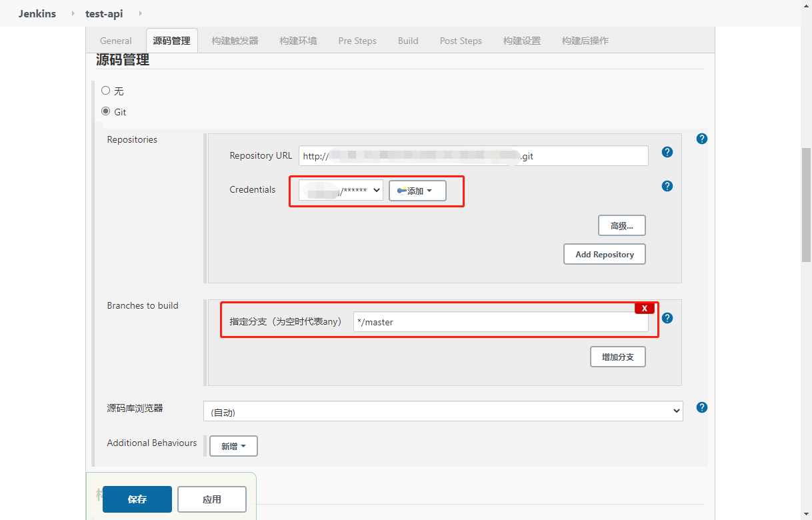This screenshot has width=812, height=520.
Task: Expand the 新增 Additional Behaviours menu
Action: tap(233, 446)
